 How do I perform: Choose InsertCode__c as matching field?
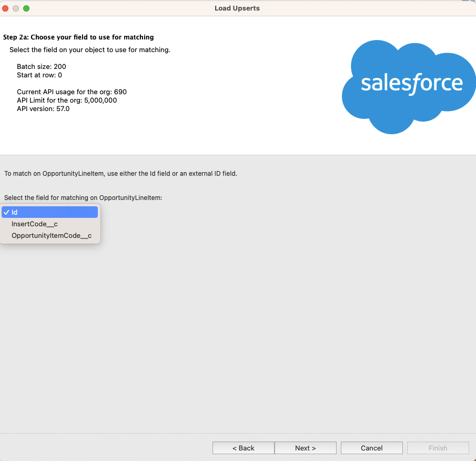point(50,224)
